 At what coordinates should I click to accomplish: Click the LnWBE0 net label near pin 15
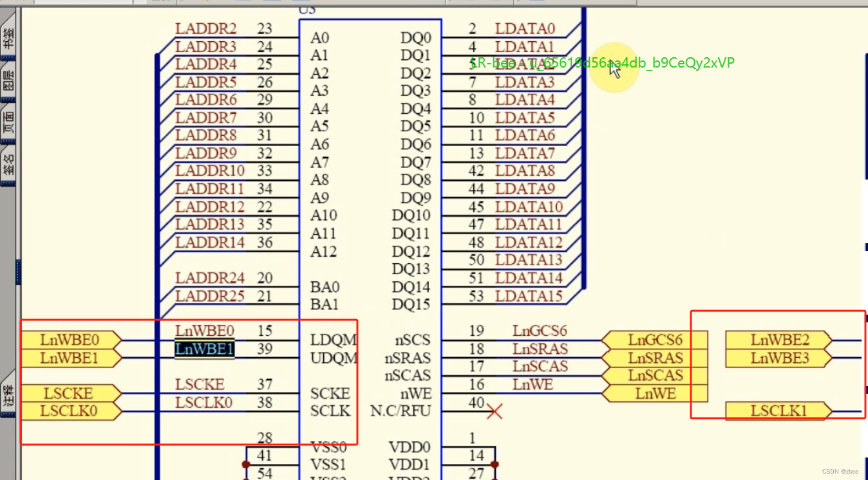tap(205, 331)
